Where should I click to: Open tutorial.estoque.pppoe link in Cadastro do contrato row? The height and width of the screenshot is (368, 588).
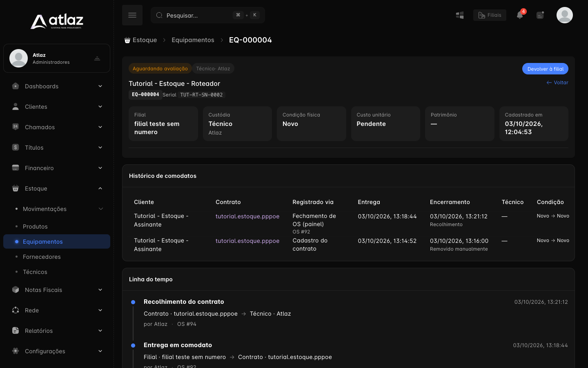[247, 241]
